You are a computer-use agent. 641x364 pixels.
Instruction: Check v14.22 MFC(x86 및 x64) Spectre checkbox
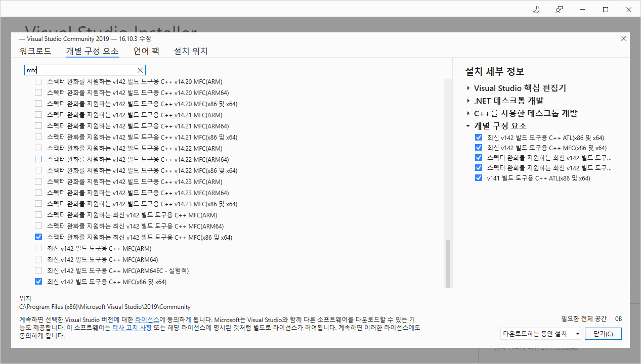click(38, 170)
